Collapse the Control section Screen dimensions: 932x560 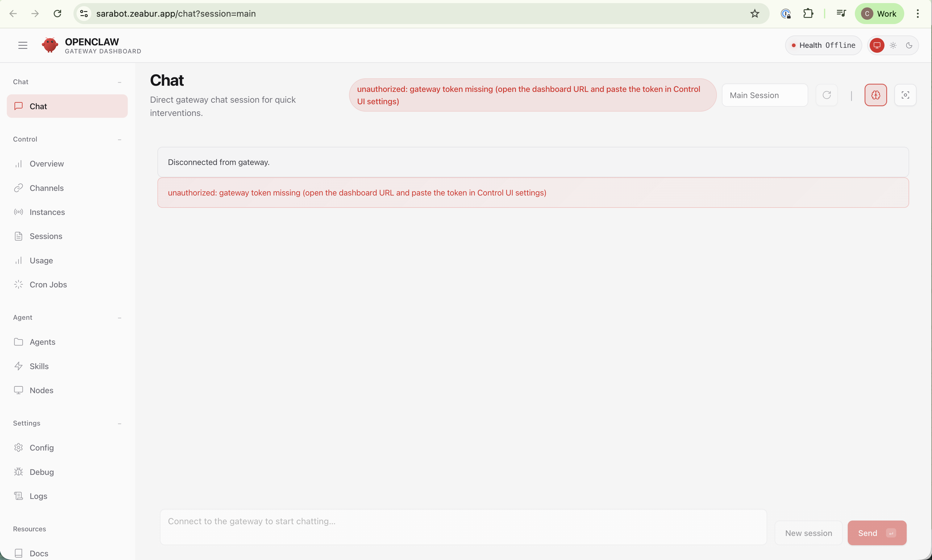point(119,139)
